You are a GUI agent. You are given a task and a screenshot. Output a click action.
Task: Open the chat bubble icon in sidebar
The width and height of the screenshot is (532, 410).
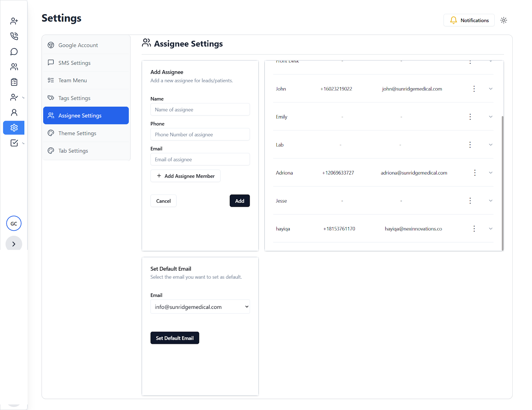point(14,52)
